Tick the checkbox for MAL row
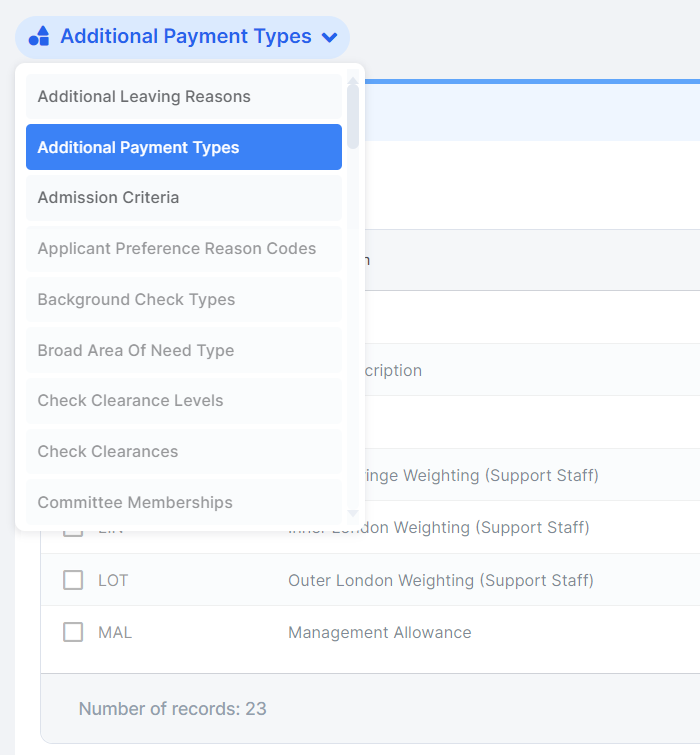Screen dimensions: 700x755 [x=73, y=632]
